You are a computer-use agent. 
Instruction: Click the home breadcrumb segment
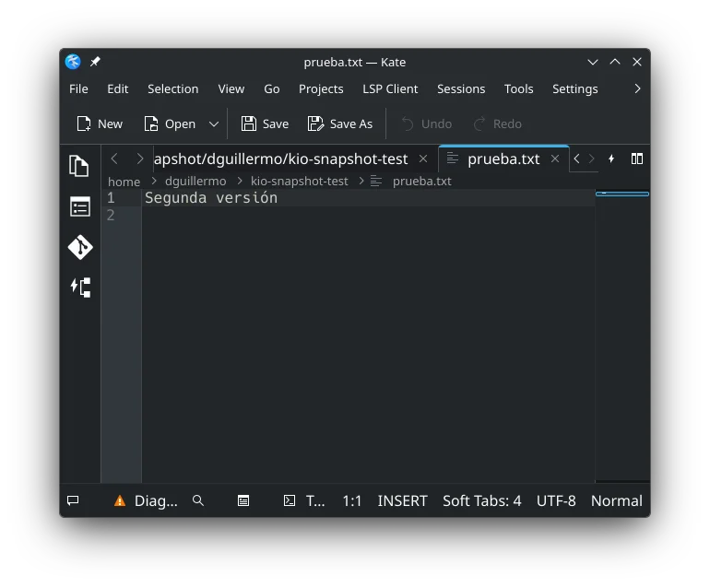pyautogui.click(x=124, y=182)
